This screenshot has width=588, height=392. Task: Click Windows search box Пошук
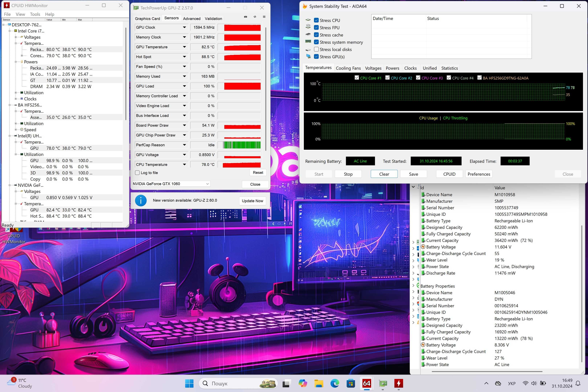coord(238,383)
